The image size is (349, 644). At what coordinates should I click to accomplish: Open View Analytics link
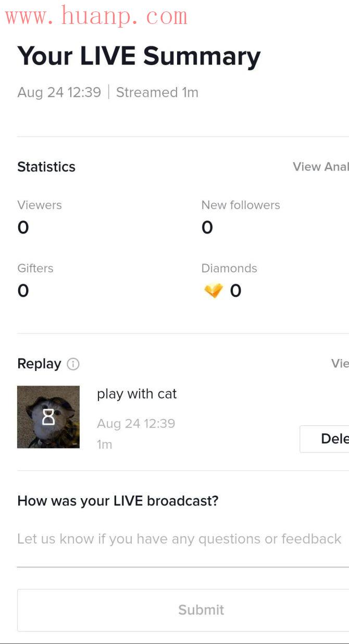(321, 167)
